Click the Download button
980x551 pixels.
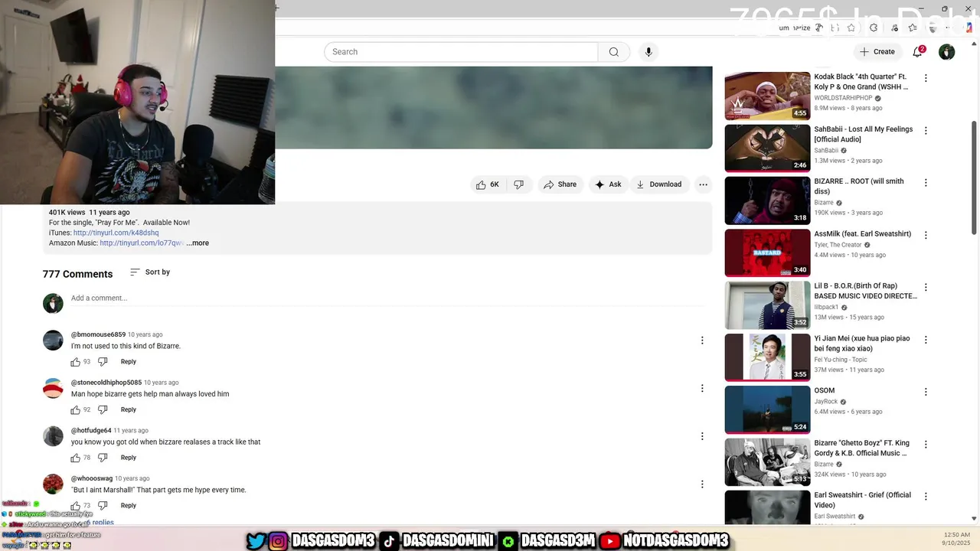pos(658,184)
